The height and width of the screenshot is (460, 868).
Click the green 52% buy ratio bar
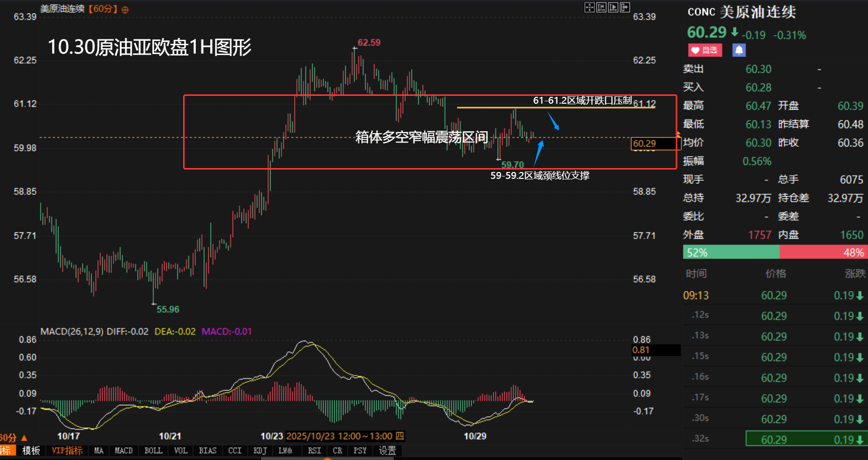pos(731,253)
